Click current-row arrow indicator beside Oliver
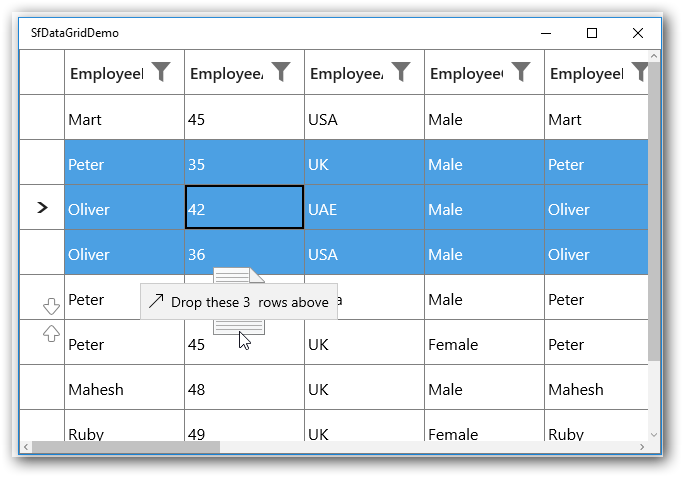 tap(42, 208)
